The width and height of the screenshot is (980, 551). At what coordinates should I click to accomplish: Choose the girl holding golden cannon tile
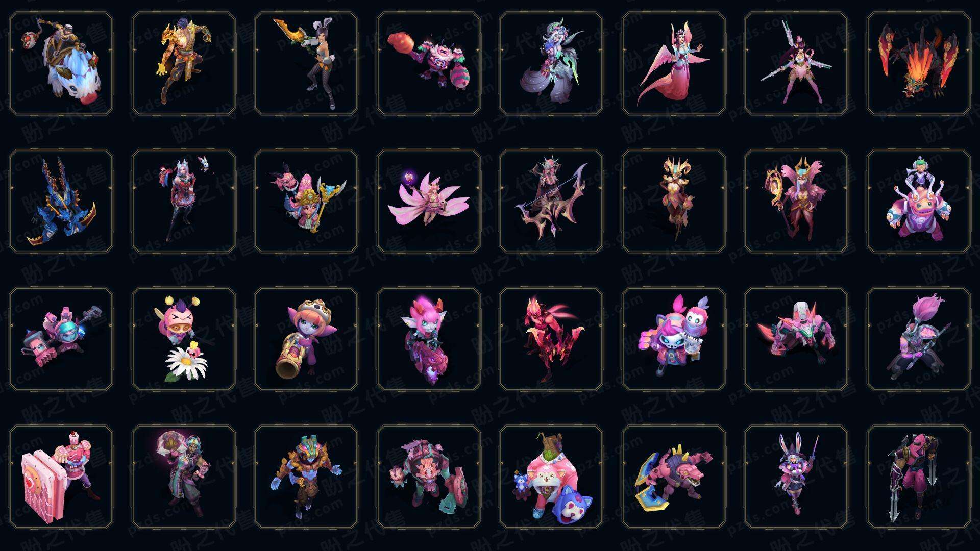pyautogui.click(x=306, y=339)
